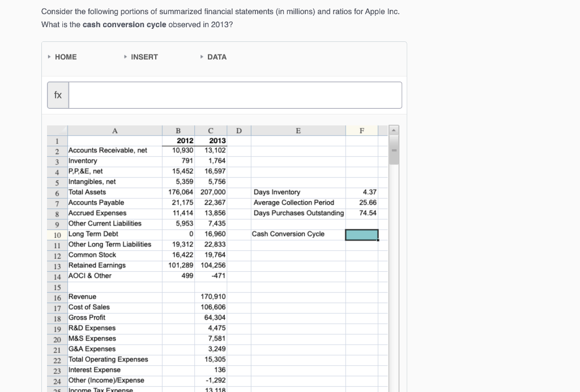Select the 2012 year header cell
This screenshot has width=580, height=392.
[x=178, y=141]
